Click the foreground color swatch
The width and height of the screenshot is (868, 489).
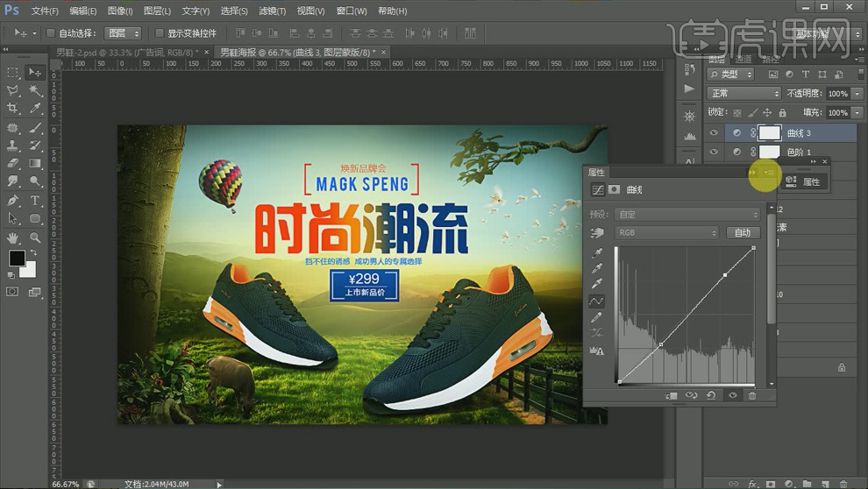tap(17, 258)
